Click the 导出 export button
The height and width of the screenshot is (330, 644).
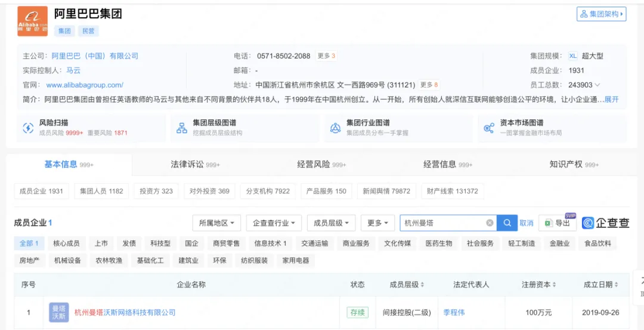(x=558, y=223)
